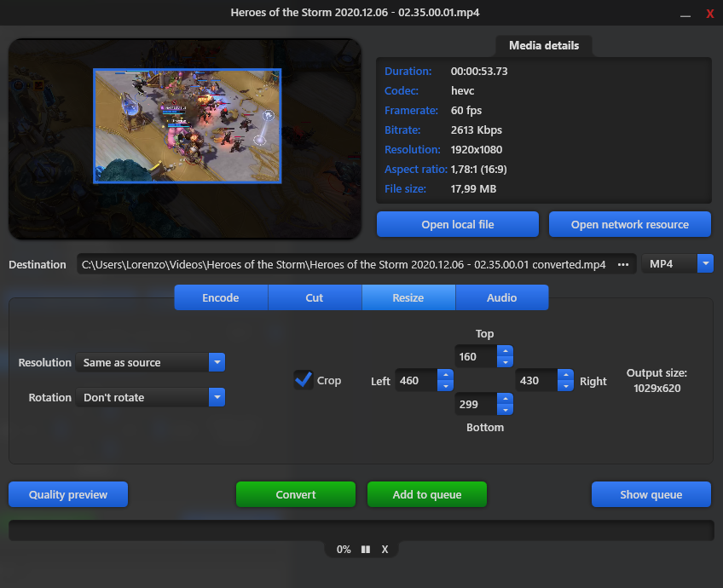
Task: Pause the conversion with the pause icon
Action: [x=366, y=550]
